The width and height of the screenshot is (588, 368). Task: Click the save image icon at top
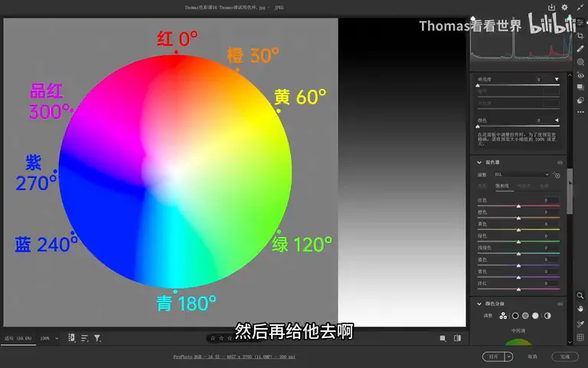pyautogui.click(x=551, y=8)
